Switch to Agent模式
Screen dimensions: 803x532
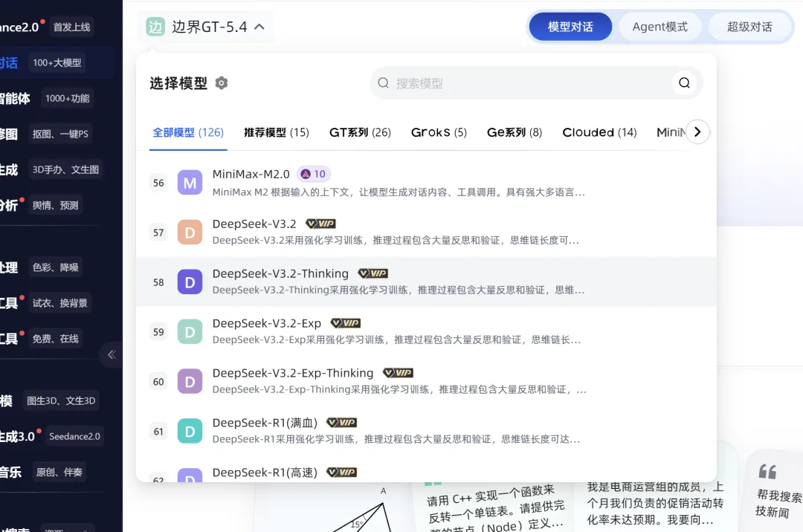click(660, 27)
